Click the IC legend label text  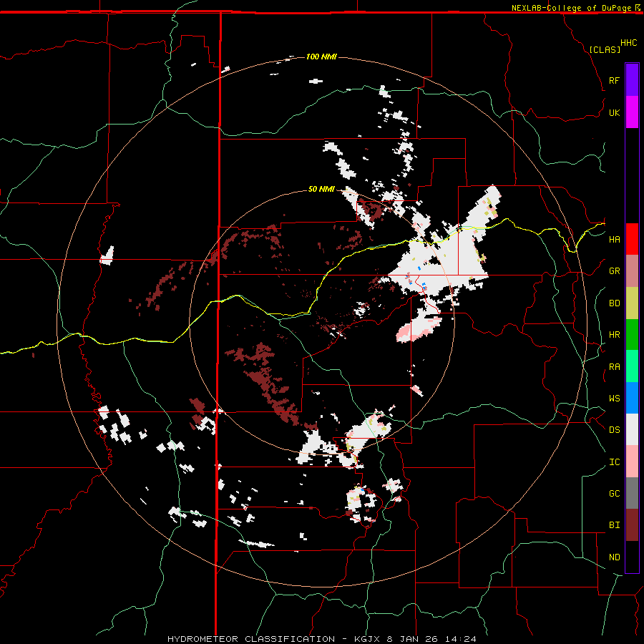[614, 462]
